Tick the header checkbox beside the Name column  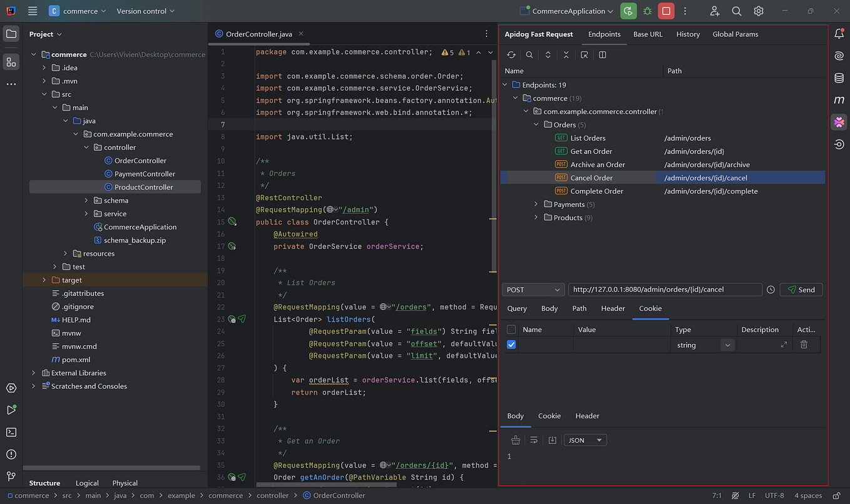511,330
